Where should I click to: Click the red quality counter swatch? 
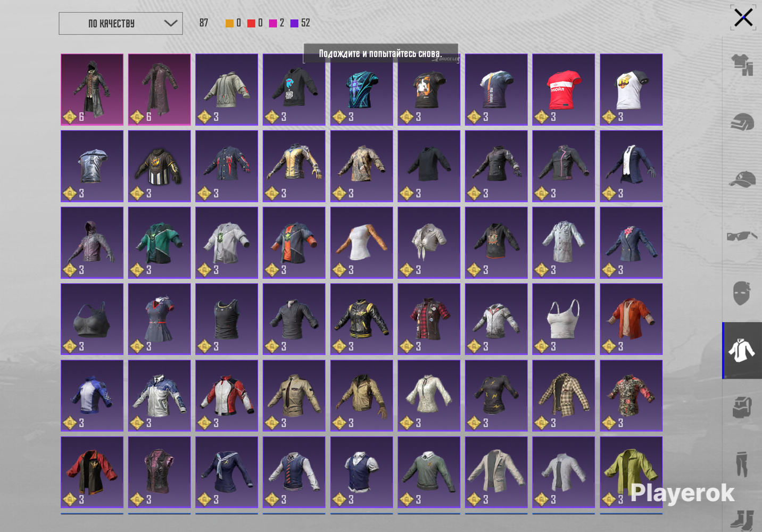tap(251, 23)
